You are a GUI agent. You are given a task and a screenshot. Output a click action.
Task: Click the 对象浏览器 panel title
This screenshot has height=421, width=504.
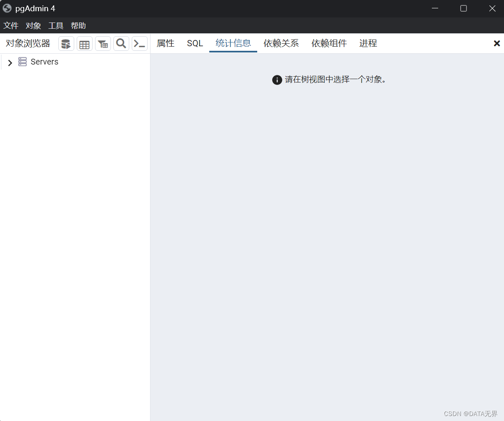point(28,43)
